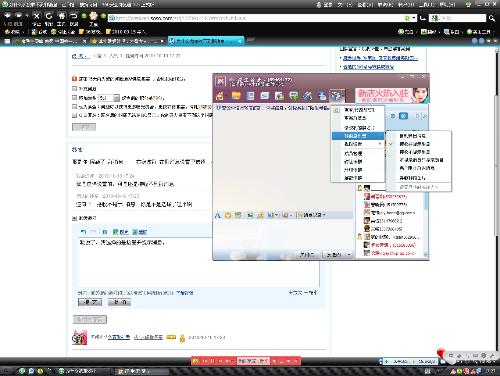Open the emoticon smiley face picker
500x376 pixels.
(228, 215)
